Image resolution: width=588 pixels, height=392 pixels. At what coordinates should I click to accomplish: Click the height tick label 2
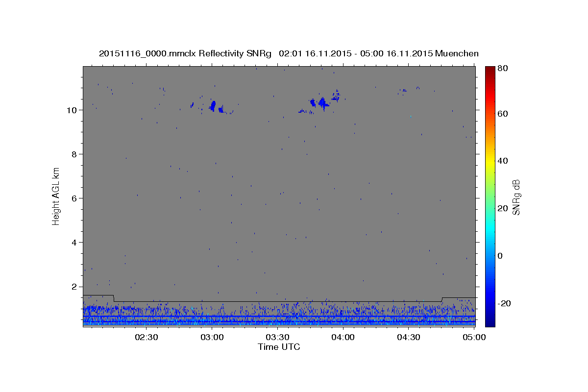tap(73, 286)
